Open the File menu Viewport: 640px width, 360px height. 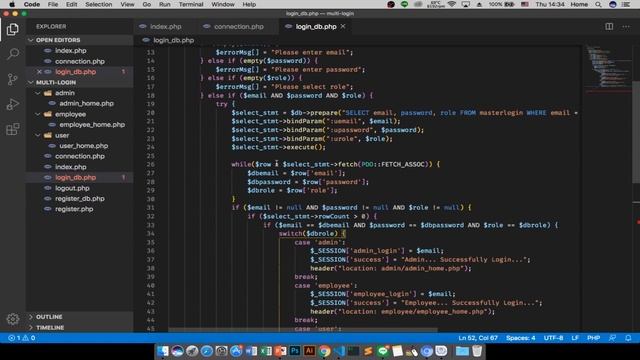point(53,4)
